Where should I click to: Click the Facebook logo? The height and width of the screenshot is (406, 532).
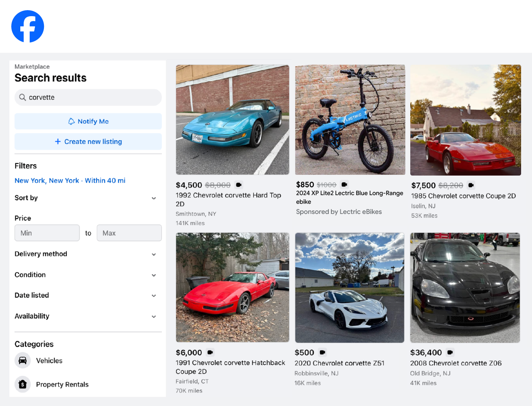[x=28, y=26]
